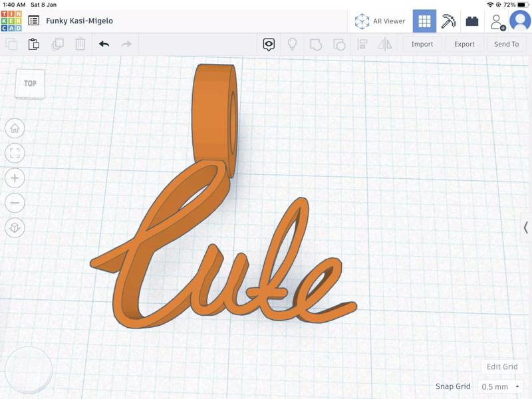Viewport: 532px width, 399px height.
Task: Open the Align tool
Action: point(362,45)
